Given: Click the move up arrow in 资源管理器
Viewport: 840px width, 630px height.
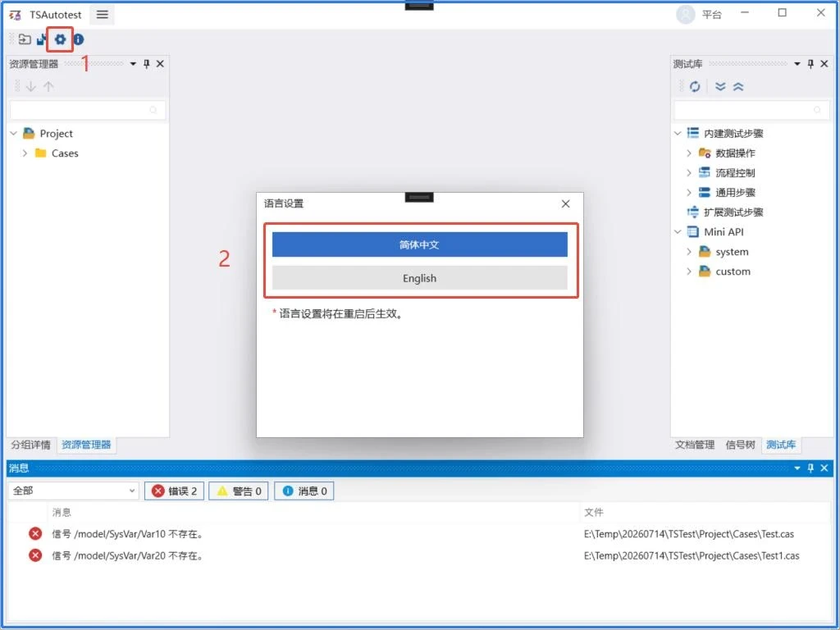Looking at the screenshot, I should [48, 86].
